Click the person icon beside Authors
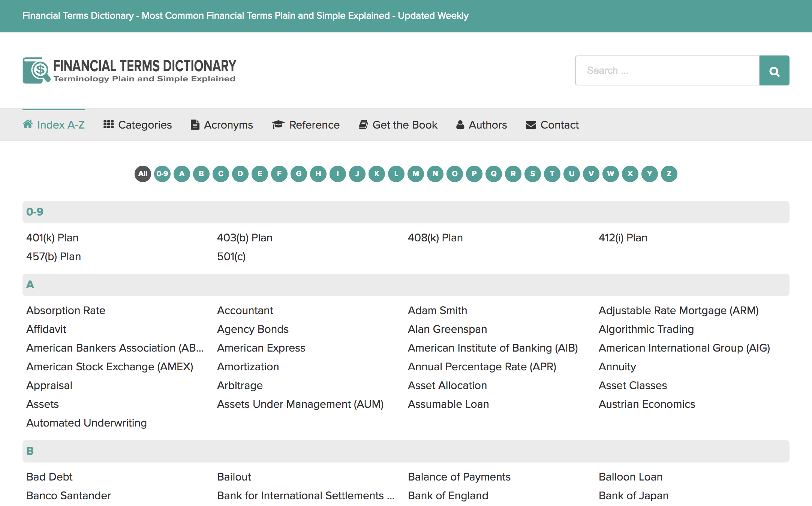The image size is (812, 506). [x=460, y=124]
